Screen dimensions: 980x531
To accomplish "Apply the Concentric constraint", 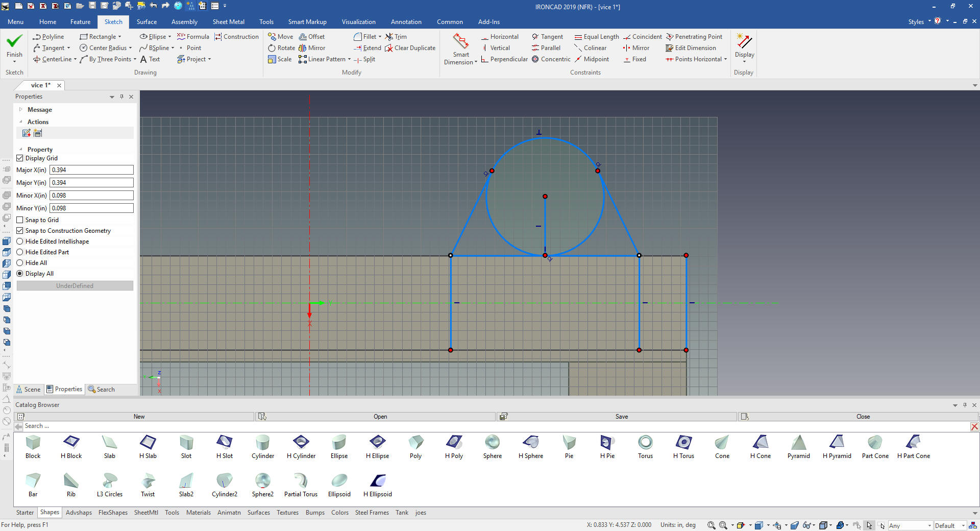I will pyautogui.click(x=551, y=59).
